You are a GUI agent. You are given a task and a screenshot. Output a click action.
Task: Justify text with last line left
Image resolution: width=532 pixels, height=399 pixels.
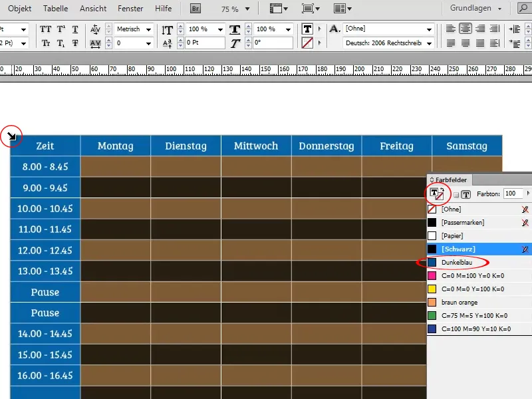click(451, 43)
